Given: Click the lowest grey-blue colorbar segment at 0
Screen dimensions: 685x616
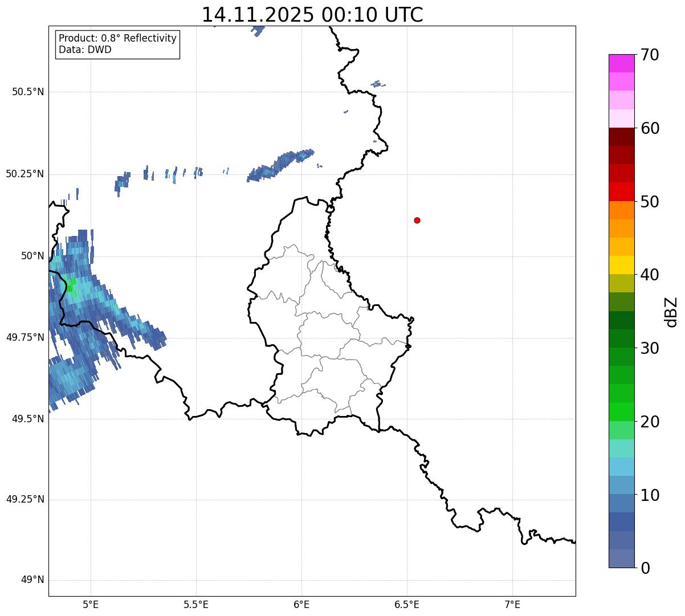Looking at the screenshot, I should (621, 558).
